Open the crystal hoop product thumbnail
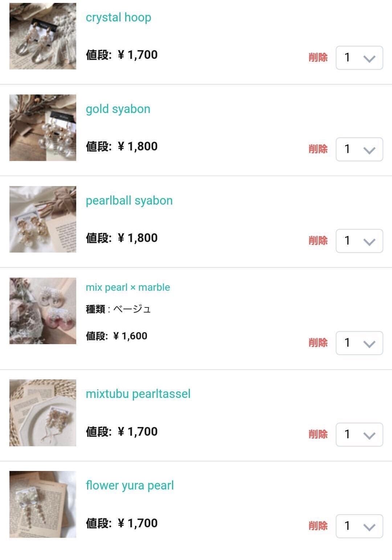This screenshot has height=560, width=392. [43, 36]
